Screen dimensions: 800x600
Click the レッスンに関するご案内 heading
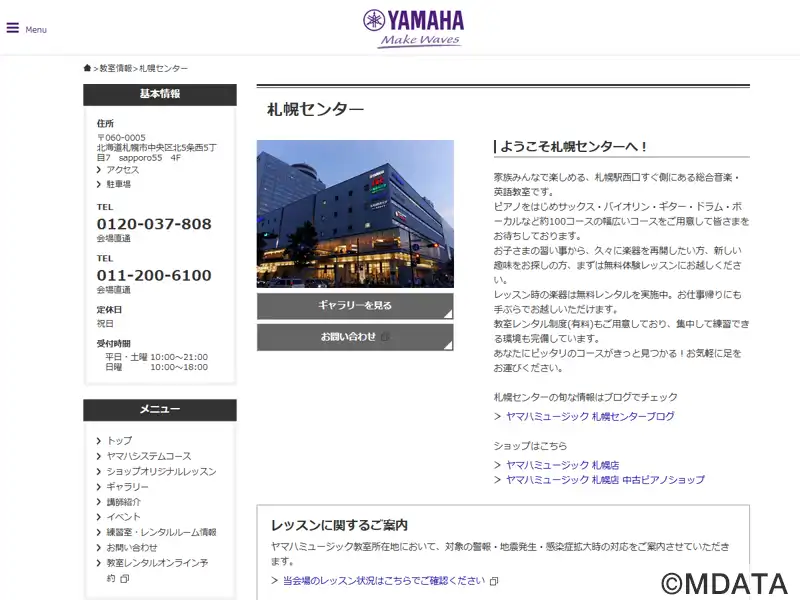tap(339, 525)
